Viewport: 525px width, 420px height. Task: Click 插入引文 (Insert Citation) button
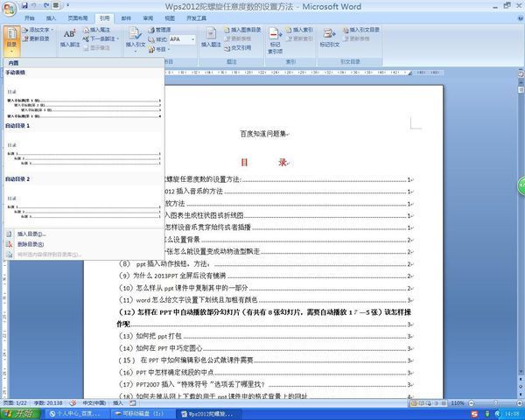[136, 39]
